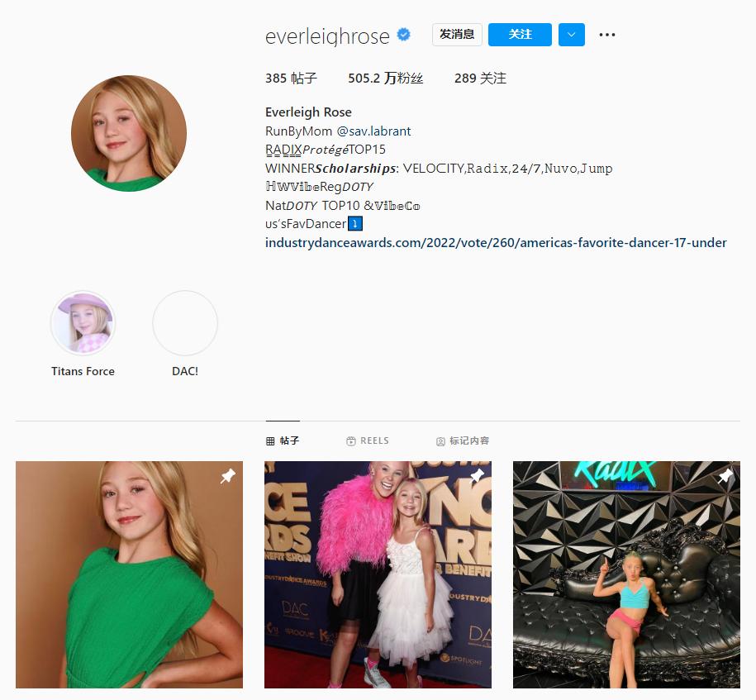View the 505.2 万粉丝 followers list
This screenshot has width=756, height=700.
point(386,79)
